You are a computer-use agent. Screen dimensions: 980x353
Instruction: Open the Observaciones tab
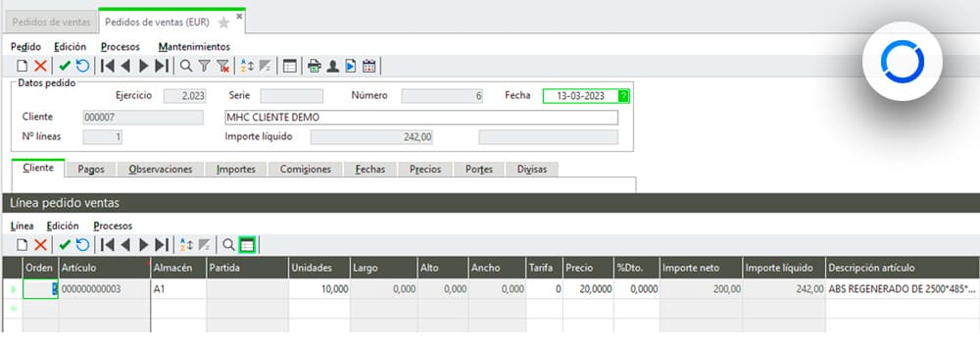tap(161, 169)
